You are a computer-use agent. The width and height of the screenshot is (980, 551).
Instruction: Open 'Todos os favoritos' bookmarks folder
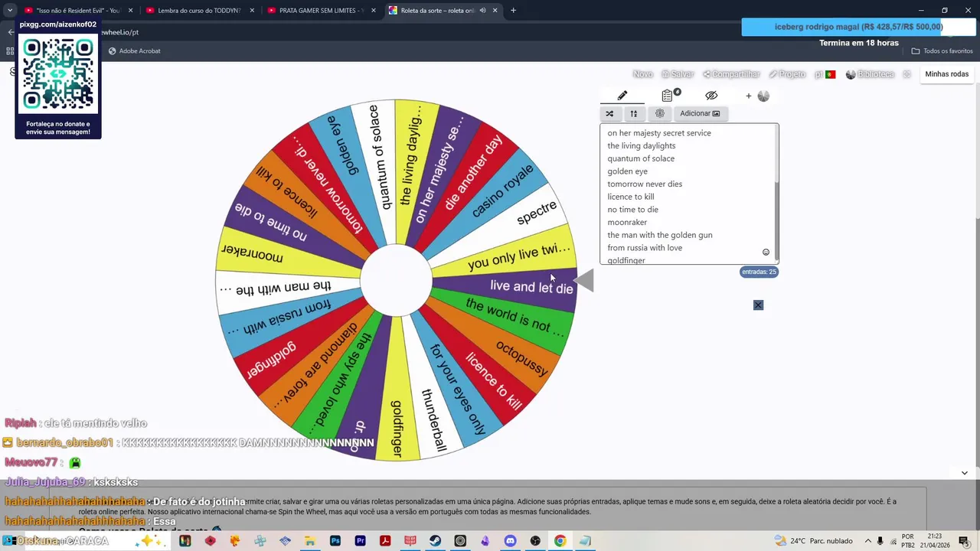pyautogui.click(x=942, y=51)
